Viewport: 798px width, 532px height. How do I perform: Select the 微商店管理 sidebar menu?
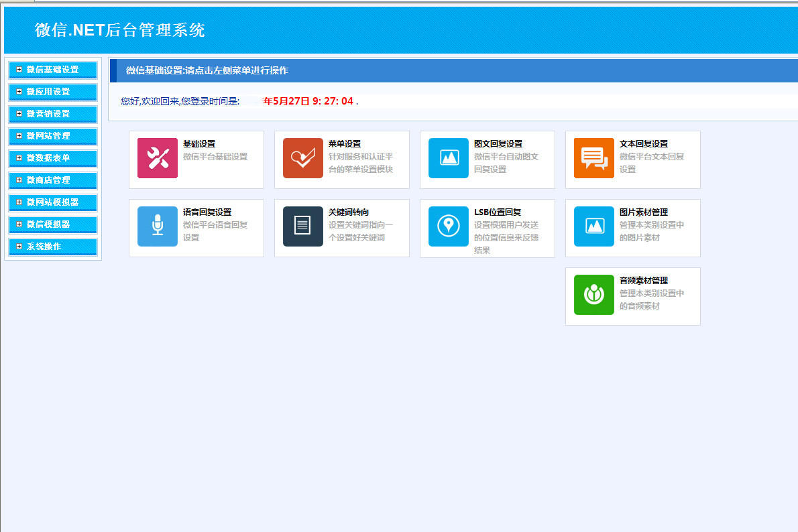tap(53, 180)
